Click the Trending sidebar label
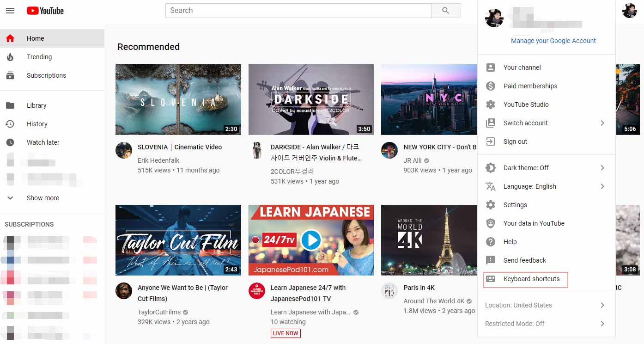The height and width of the screenshot is (344, 644). point(39,57)
